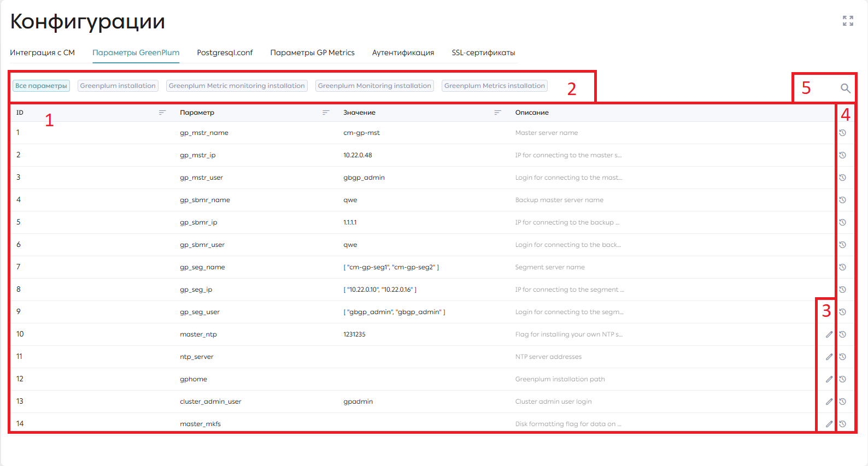
Task: Click the value 10.22.0.48
Action: pos(357,155)
